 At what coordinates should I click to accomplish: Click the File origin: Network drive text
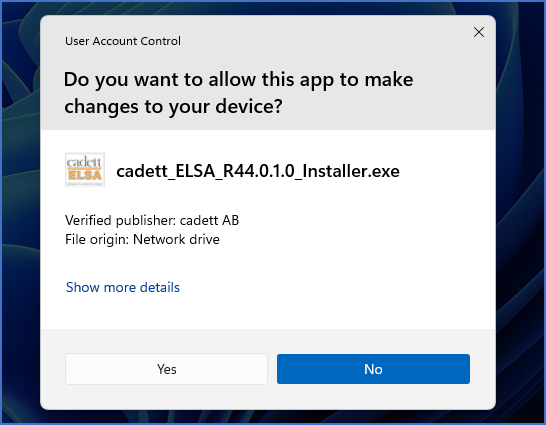coord(142,239)
